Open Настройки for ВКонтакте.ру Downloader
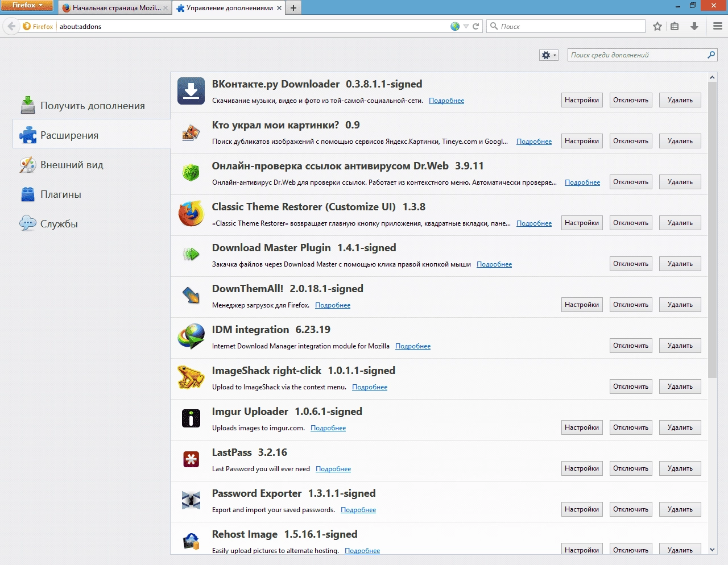Screen dimensions: 728x565 pos(582,100)
